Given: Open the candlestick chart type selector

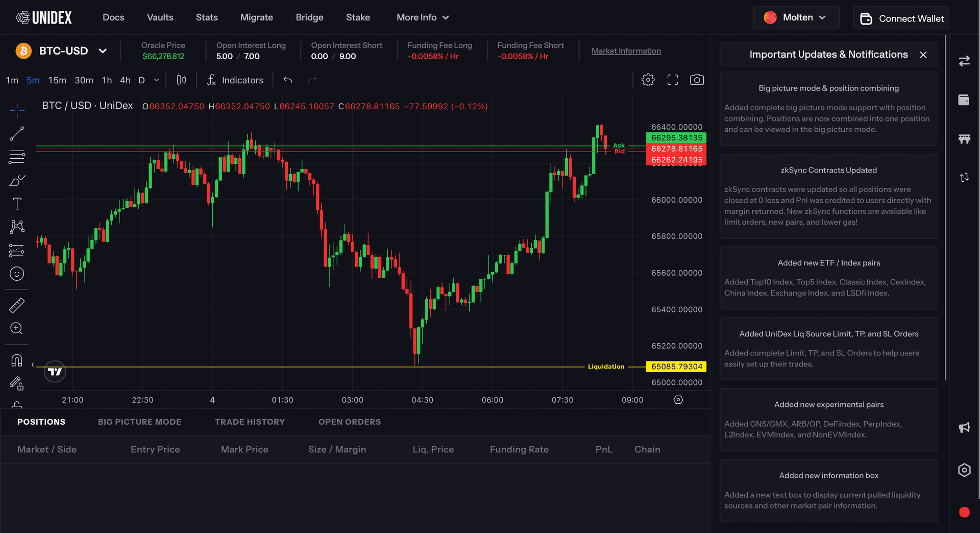Looking at the screenshot, I should [x=181, y=80].
